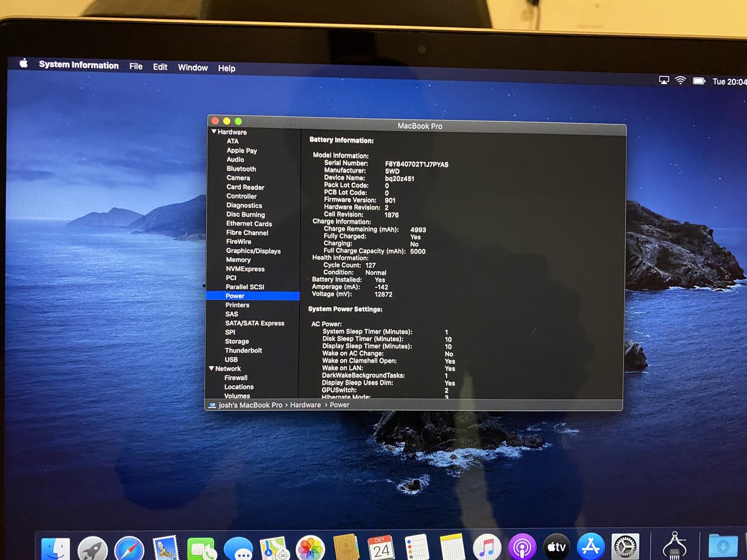This screenshot has width=747, height=560.
Task: Select Printers in the sidebar
Action: tap(238, 305)
